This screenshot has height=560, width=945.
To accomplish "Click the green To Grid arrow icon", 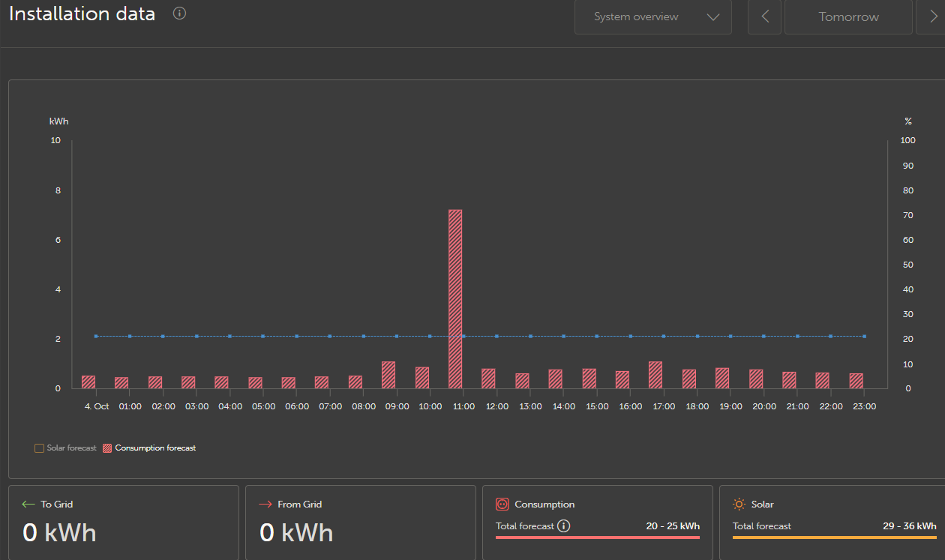I will 28,505.
